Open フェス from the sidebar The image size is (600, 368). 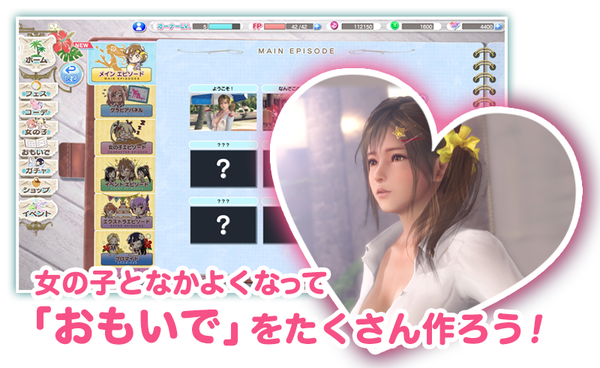click(x=37, y=90)
